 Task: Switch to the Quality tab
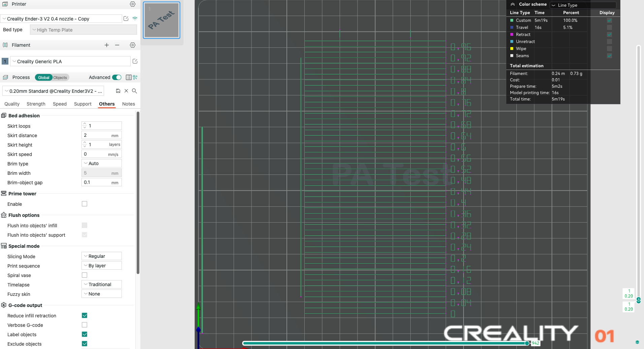point(12,104)
